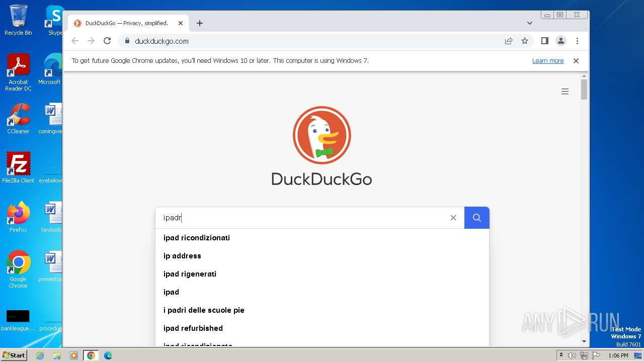Open Google Chrome desktop shortcut
The width and height of the screenshot is (644, 362).
click(18, 269)
